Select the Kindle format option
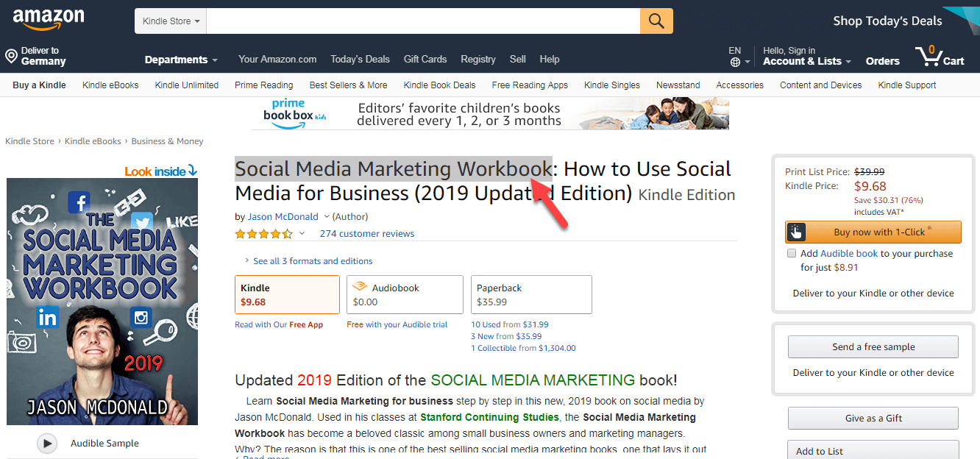This screenshot has width=980, height=459. point(287,294)
